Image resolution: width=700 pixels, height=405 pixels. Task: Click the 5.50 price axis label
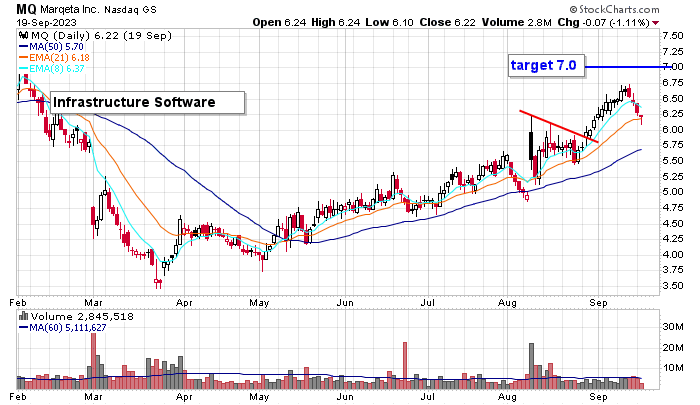pyautogui.click(x=673, y=161)
